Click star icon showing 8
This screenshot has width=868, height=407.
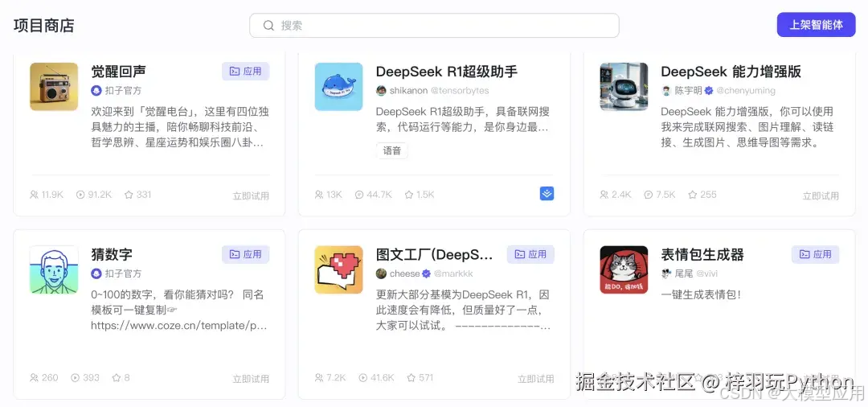117,378
